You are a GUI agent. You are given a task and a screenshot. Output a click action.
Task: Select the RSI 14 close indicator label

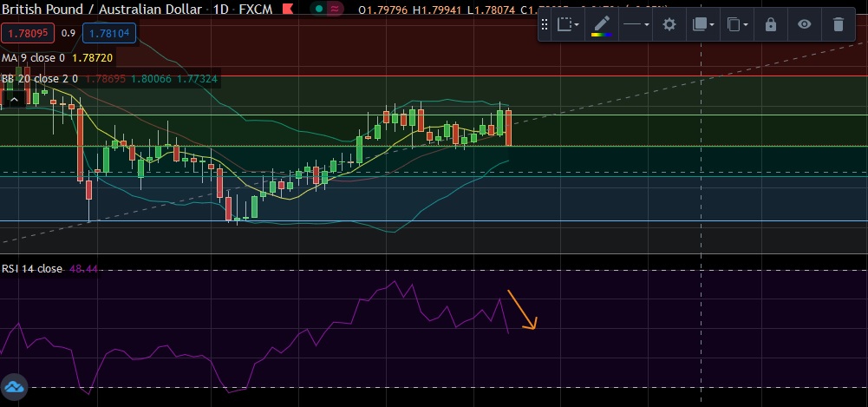(32, 269)
